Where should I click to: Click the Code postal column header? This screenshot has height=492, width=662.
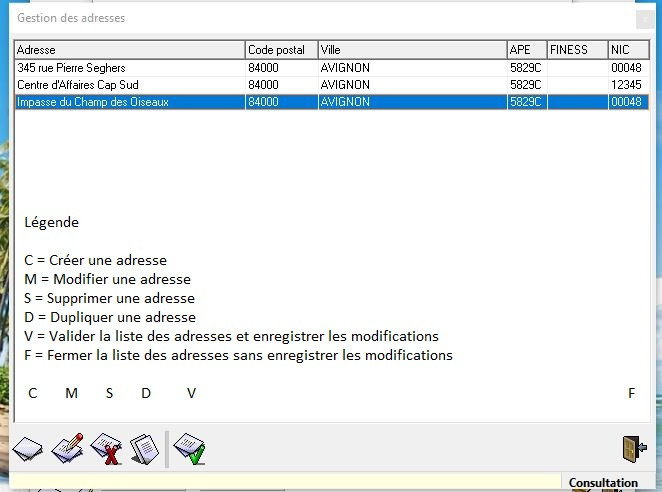(x=281, y=50)
